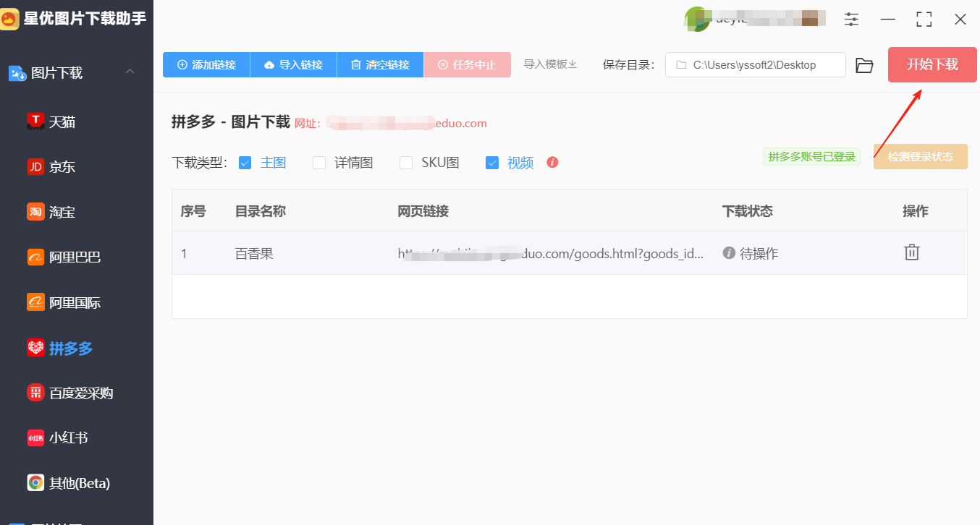
Task: Click 清空链接 to clear links
Action: coord(380,64)
